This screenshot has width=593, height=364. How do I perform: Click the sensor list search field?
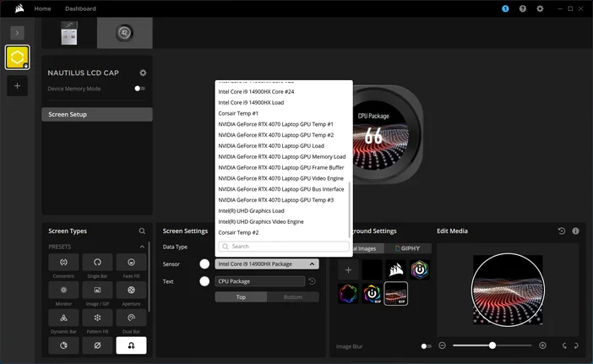pos(284,247)
